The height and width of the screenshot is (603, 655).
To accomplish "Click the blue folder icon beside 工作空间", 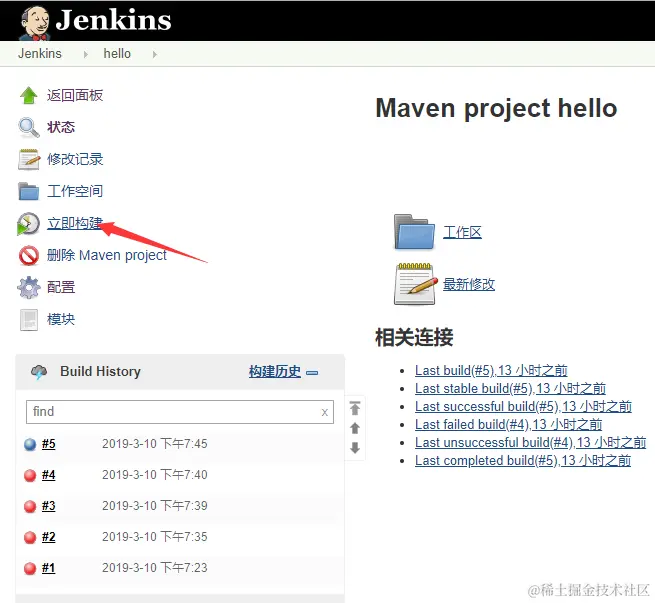I will pyautogui.click(x=28, y=191).
